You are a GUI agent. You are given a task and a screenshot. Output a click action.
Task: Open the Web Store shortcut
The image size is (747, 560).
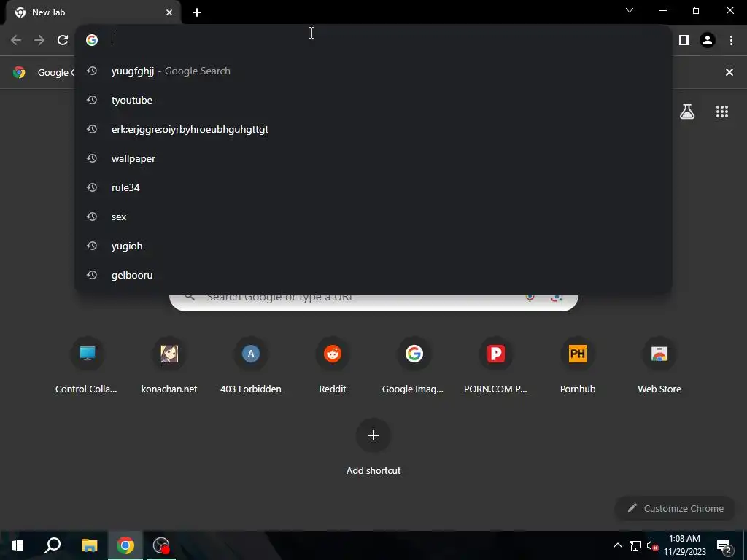point(659,366)
